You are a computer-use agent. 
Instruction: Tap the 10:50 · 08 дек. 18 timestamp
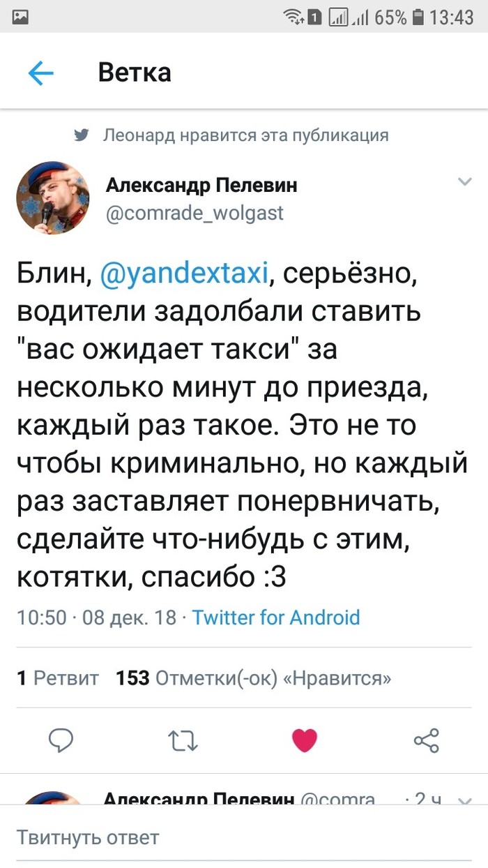96,618
